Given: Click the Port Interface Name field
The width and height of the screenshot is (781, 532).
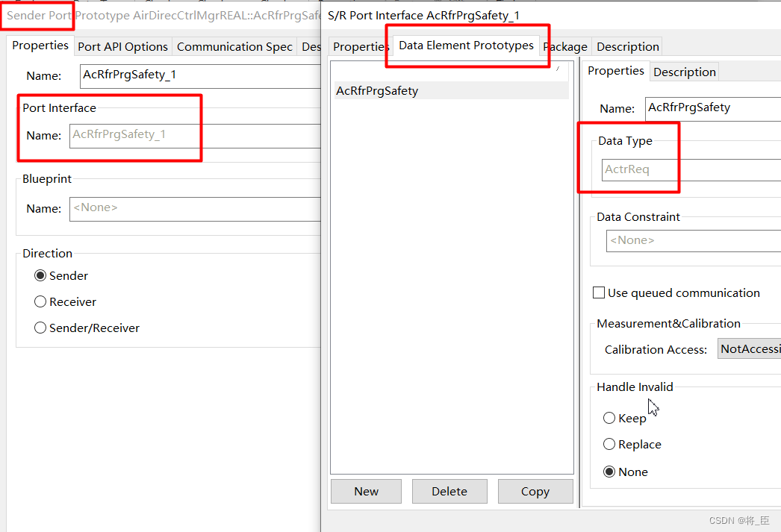Looking at the screenshot, I should (x=196, y=136).
